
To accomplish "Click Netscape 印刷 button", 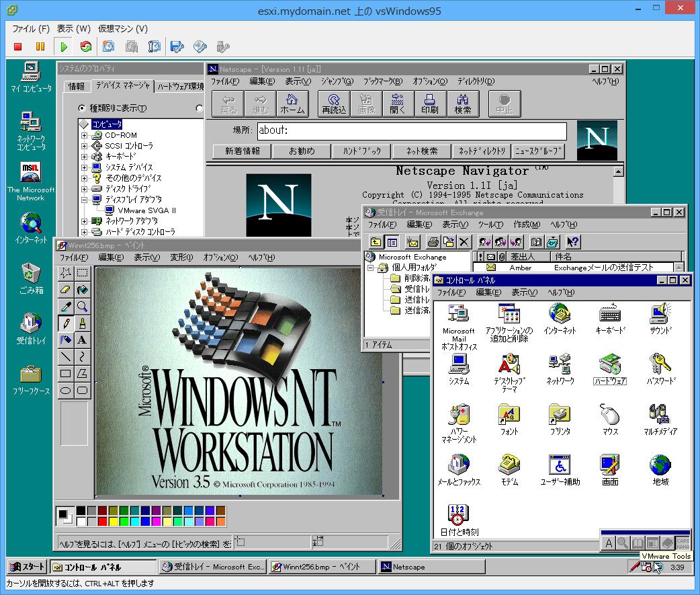I will 430,104.
